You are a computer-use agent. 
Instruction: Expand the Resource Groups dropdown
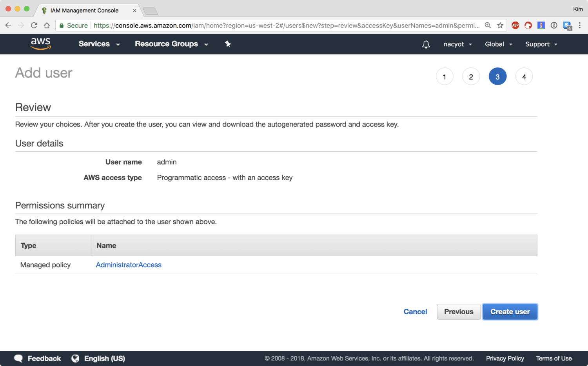tap(171, 44)
